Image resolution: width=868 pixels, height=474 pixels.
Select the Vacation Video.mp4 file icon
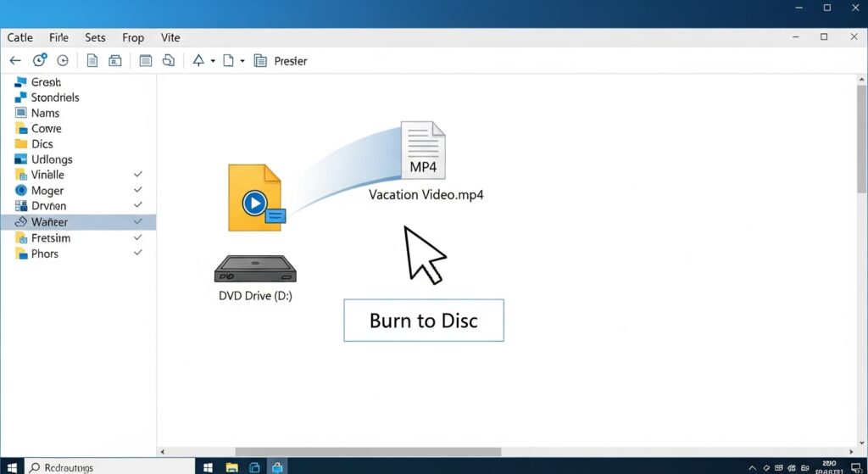423,152
